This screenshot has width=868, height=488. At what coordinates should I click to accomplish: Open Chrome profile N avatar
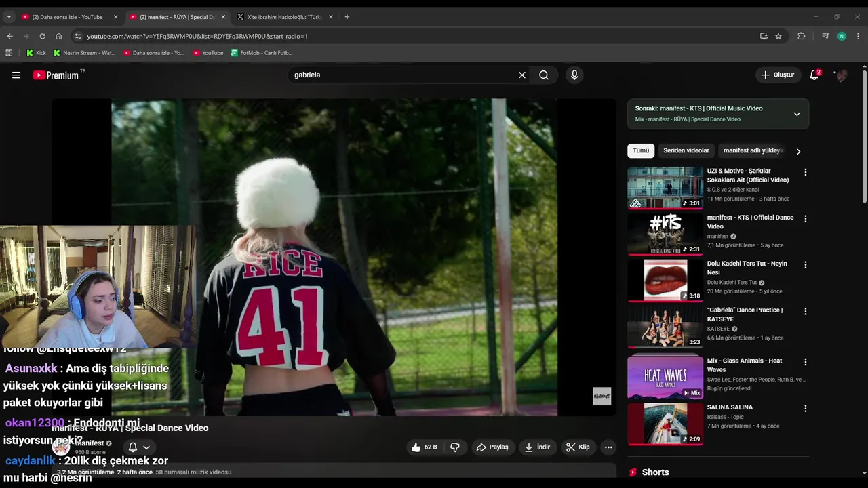pos(842,36)
